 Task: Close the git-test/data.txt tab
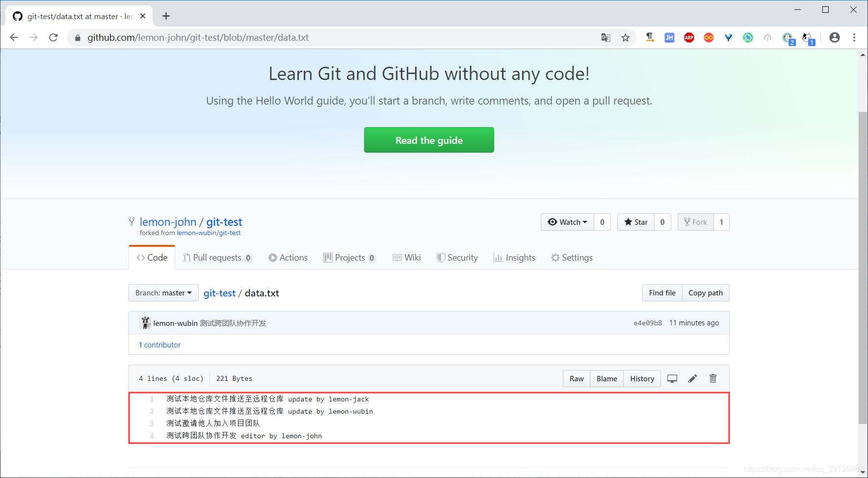coord(143,16)
